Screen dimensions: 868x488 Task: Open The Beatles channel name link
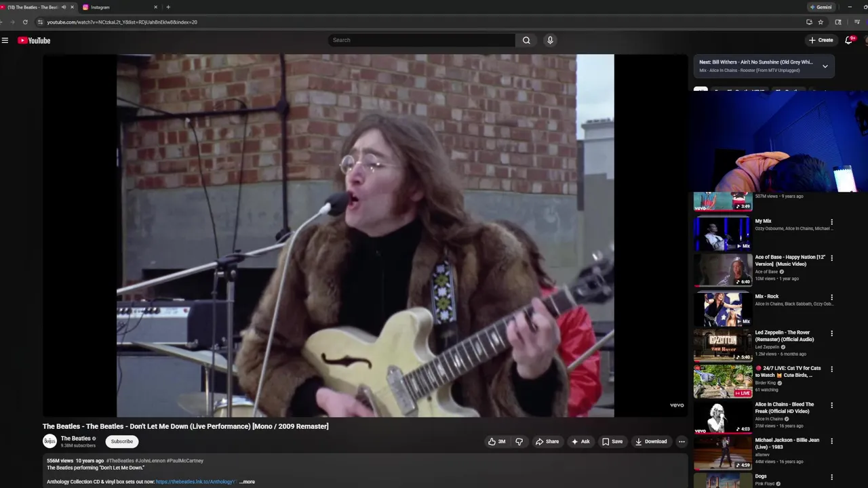(x=75, y=439)
